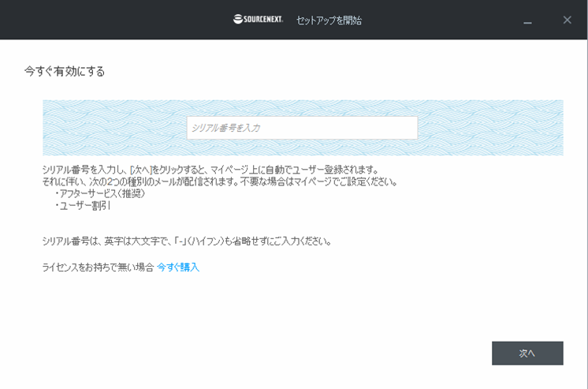The width and height of the screenshot is (588, 389).
Task: Click the ・アフターサービス（推奨） bullet text
Action: point(100,194)
